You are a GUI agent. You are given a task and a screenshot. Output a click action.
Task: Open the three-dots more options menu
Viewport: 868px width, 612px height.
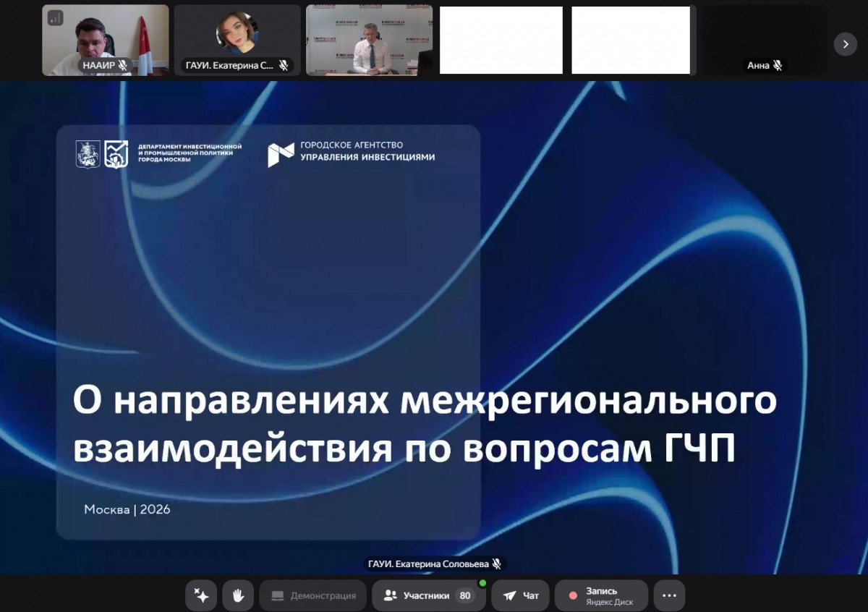click(669, 595)
